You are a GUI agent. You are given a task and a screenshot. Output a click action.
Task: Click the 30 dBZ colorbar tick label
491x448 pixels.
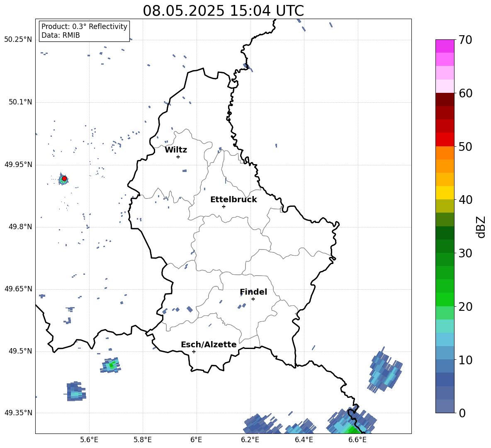point(465,253)
